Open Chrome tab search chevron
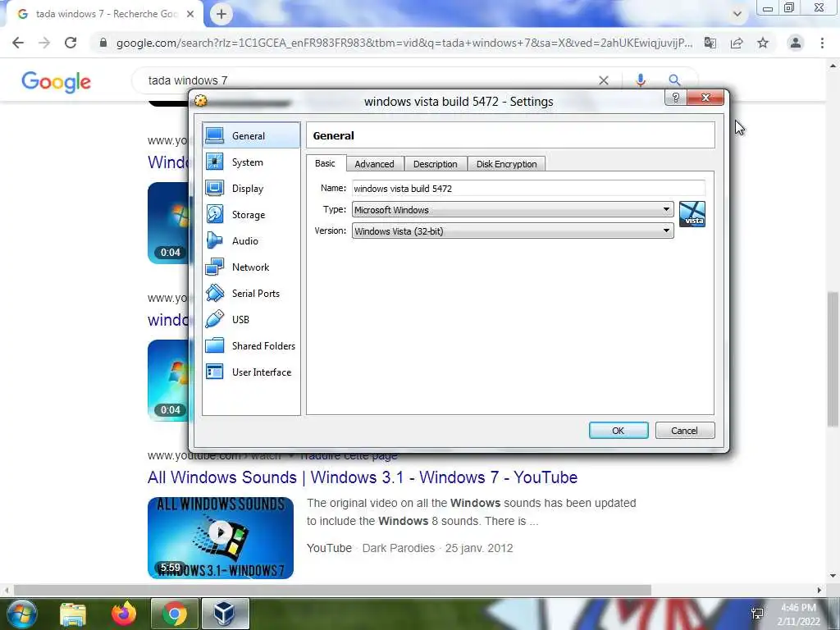 (x=737, y=14)
